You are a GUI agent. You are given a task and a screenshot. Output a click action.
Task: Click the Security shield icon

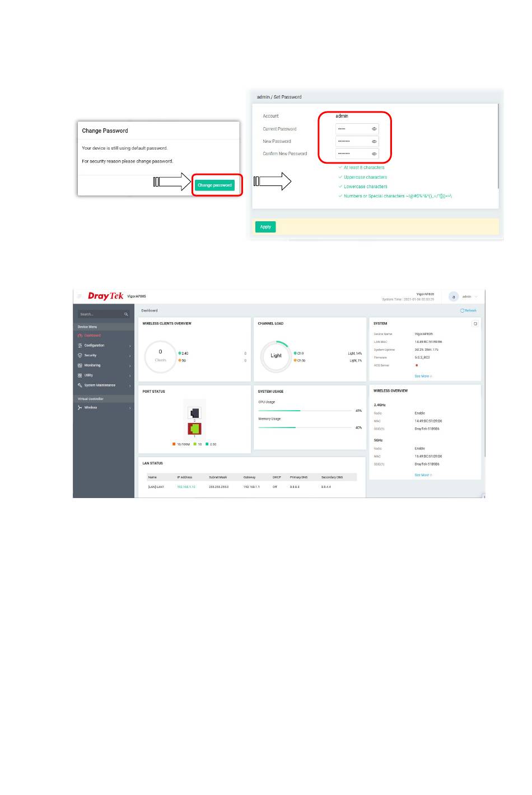point(80,355)
